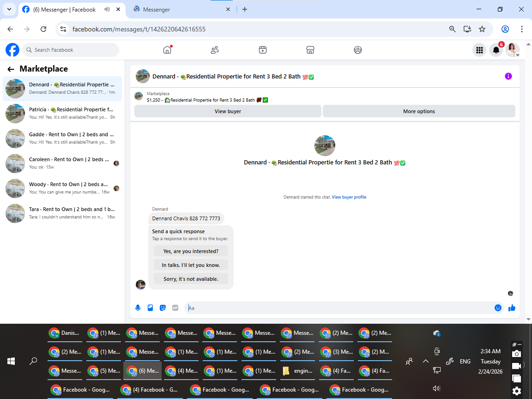532x399 pixels.
Task: Bookmark this page with the star
Action: (x=482, y=29)
